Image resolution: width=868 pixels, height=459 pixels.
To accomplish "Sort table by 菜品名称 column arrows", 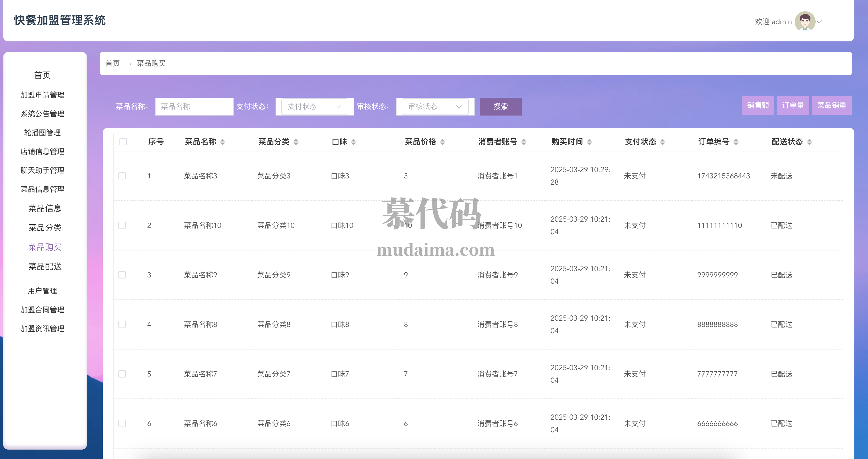I will pyautogui.click(x=223, y=142).
